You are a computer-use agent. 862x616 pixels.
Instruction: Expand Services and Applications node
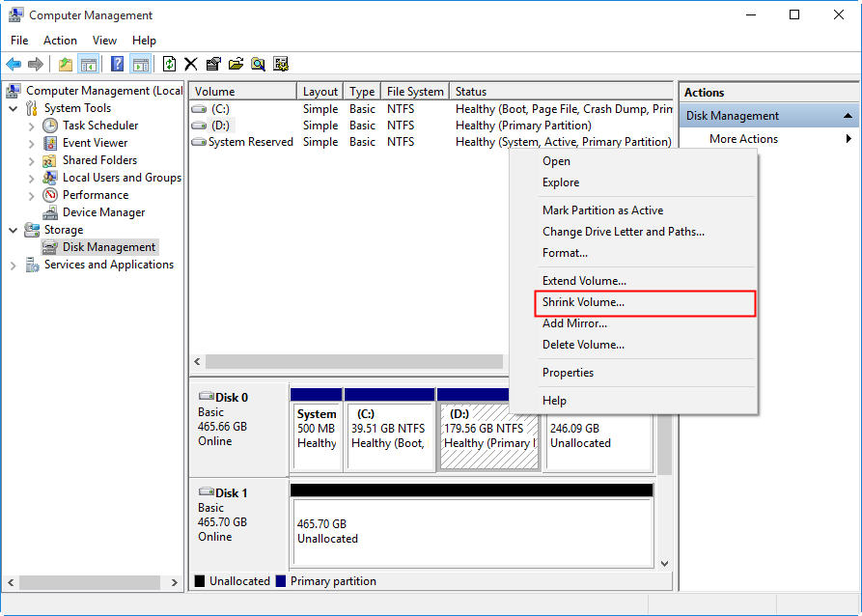tap(14, 265)
